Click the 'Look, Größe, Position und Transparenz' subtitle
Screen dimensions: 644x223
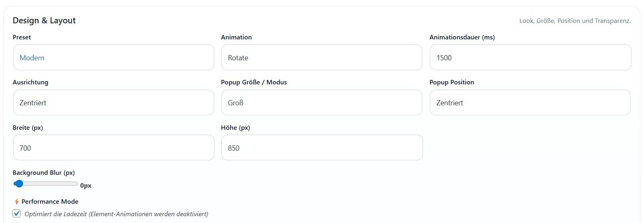coord(574,21)
